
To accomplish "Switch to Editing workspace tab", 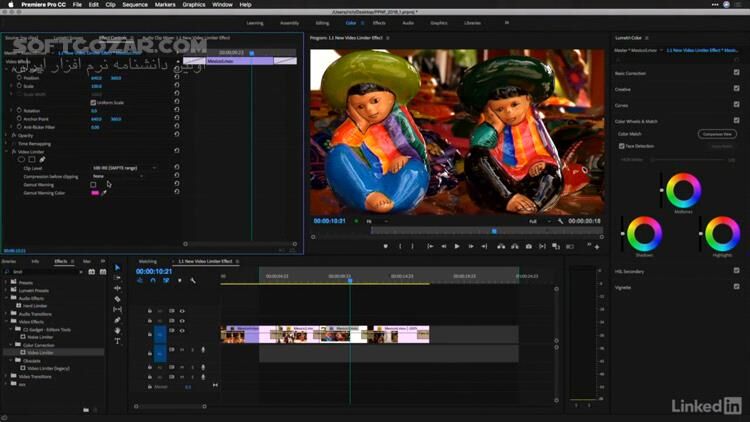I will [x=322, y=23].
